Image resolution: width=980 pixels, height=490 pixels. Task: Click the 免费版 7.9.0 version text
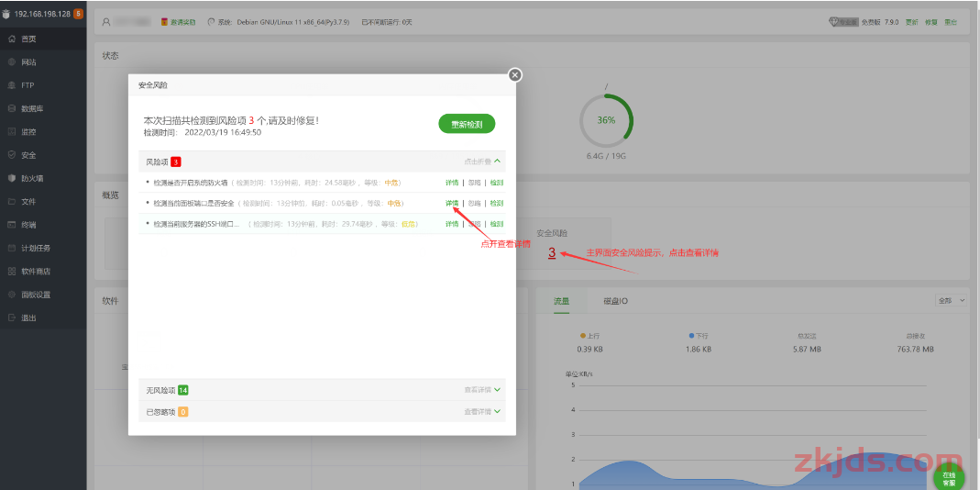(879, 22)
